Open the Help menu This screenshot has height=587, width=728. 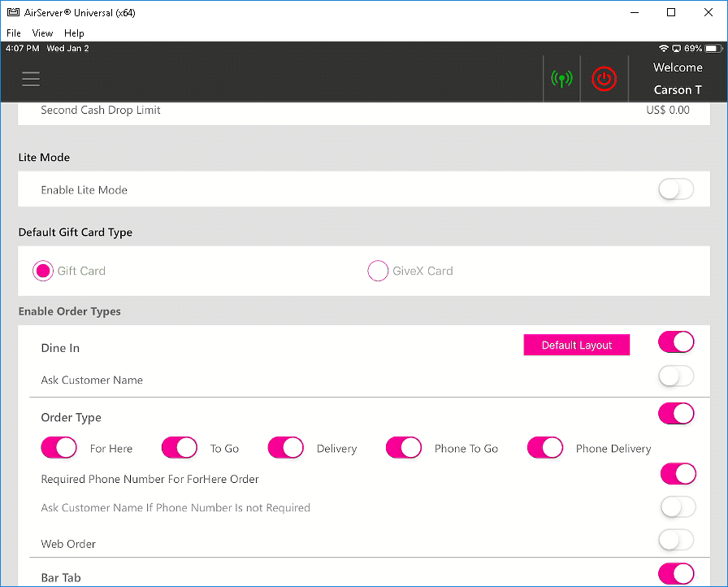click(x=74, y=33)
